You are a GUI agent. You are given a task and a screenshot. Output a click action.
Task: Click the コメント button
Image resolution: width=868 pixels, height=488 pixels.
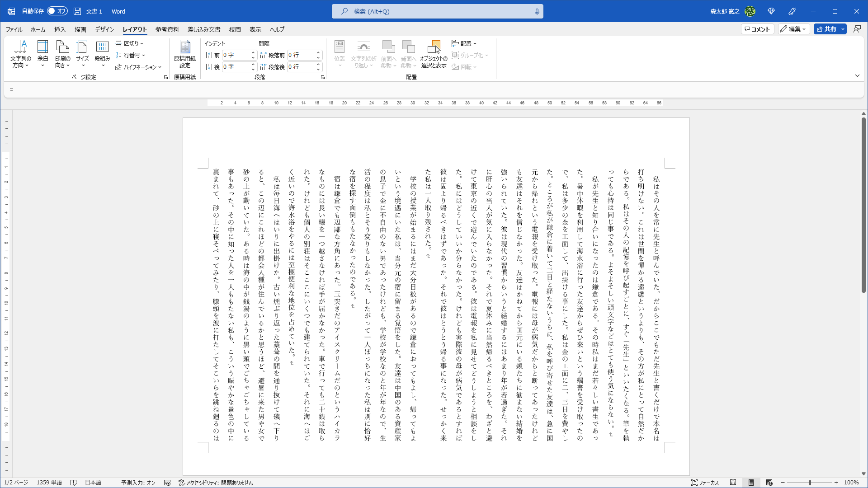tap(757, 29)
